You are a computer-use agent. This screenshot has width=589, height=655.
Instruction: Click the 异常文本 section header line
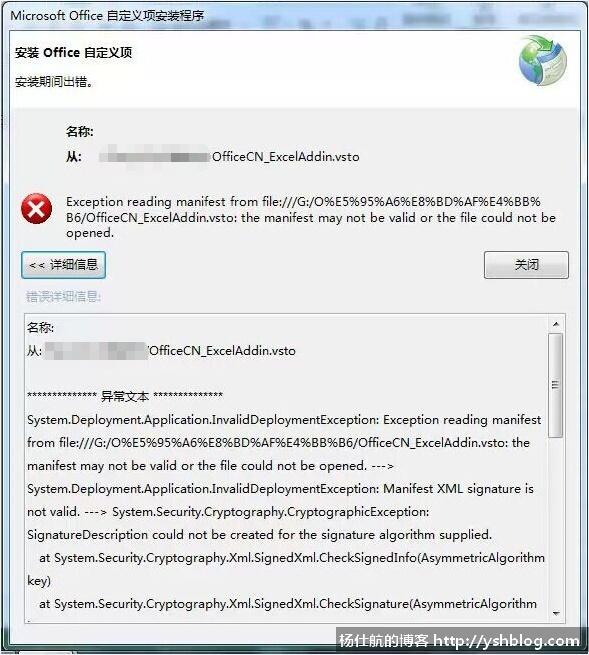[125, 396]
